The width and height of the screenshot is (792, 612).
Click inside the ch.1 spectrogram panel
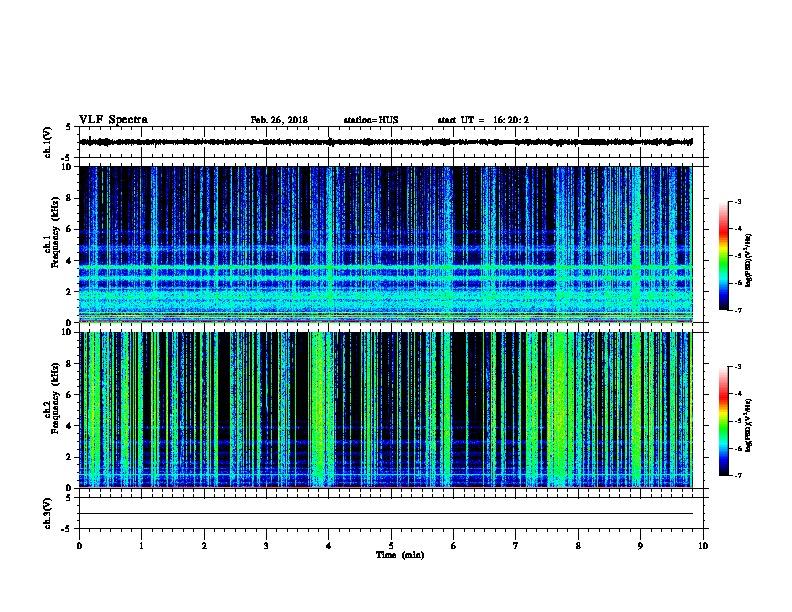[x=386, y=244]
